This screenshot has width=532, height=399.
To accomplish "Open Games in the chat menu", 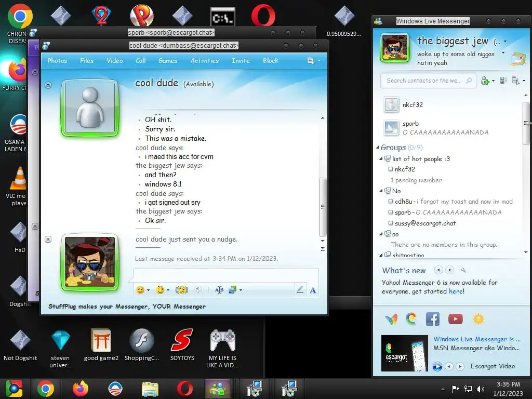I will [x=168, y=61].
